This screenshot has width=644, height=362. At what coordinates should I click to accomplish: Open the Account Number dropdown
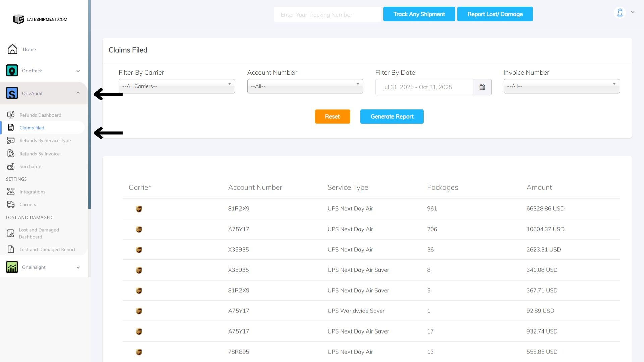click(305, 86)
